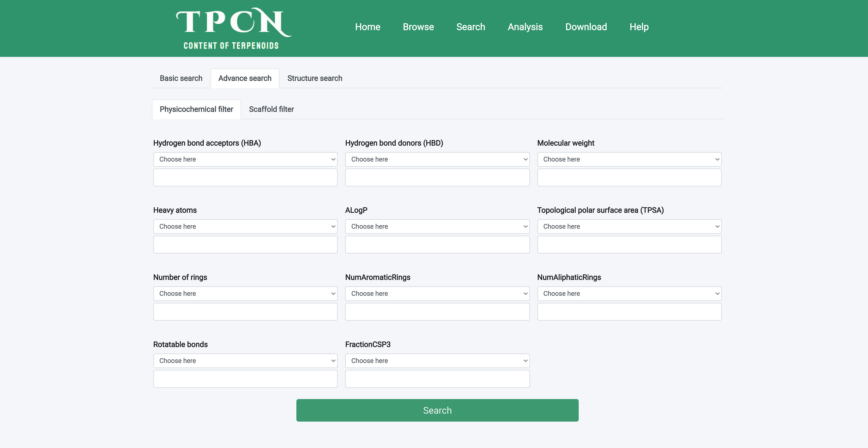This screenshot has width=868, height=448.
Task: Focus the HBA value input field
Action: pos(245,177)
